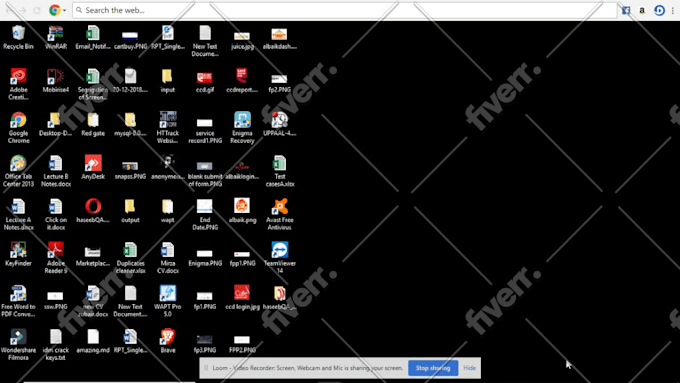This screenshot has width=680, height=383.
Task: Open the UPPAAL-4 shortcut icon
Action: pyautogui.click(x=279, y=124)
